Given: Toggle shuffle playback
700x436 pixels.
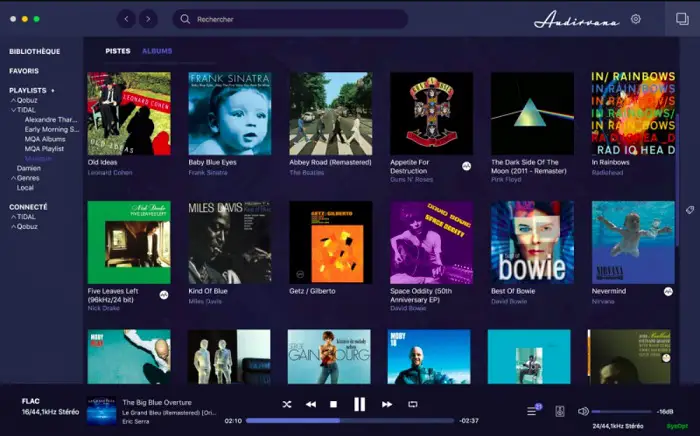Looking at the screenshot, I should tap(287, 404).
